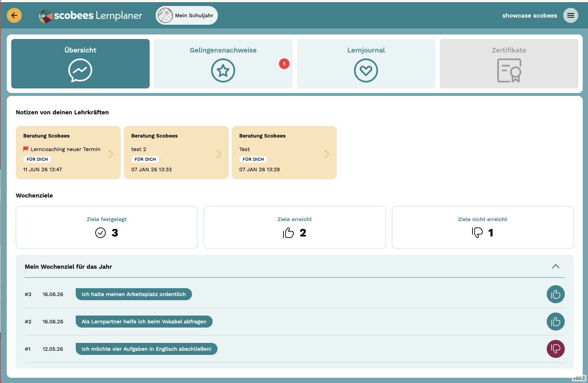588x383 pixels.
Task: Click the 12.05.26 date on goal #1
Action: coord(53,349)
